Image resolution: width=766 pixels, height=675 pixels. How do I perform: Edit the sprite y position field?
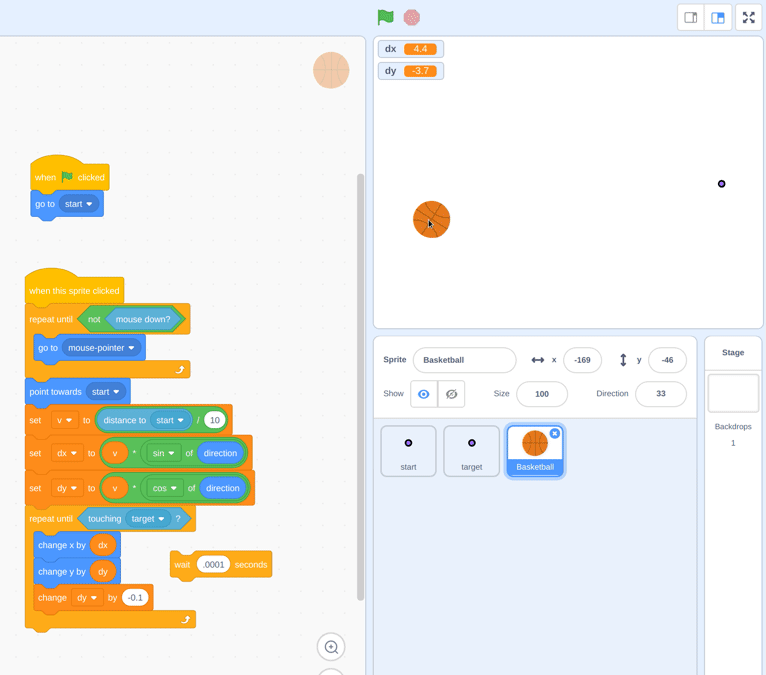coord(667,360)
